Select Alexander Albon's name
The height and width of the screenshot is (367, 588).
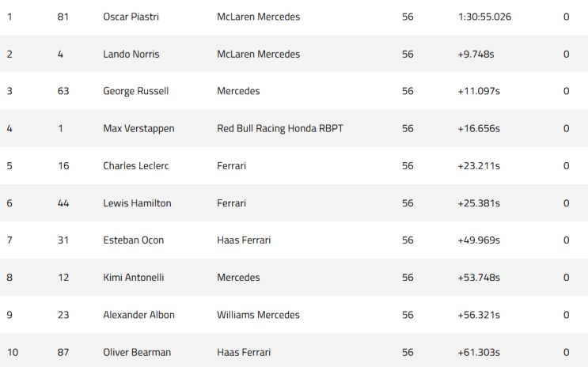coord(138,315)
